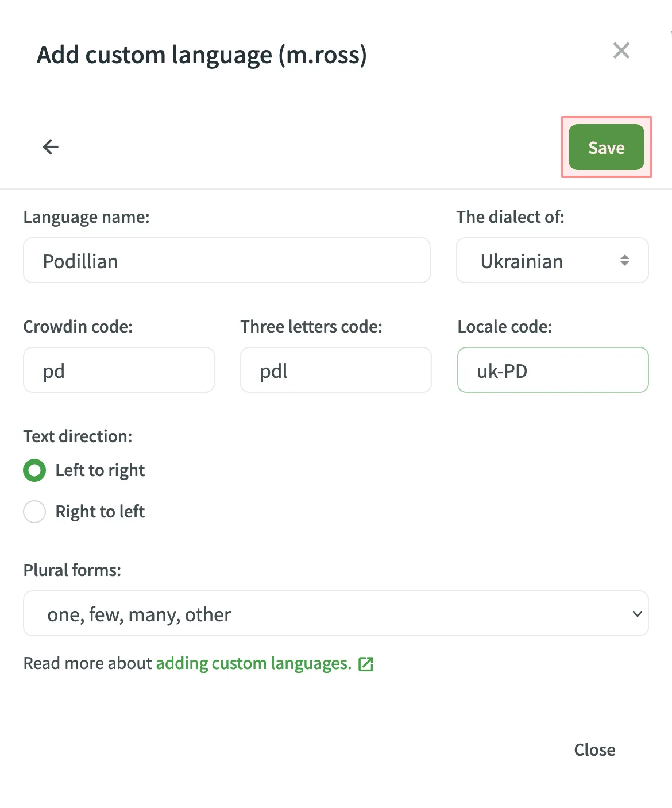Follow the adding custom languages link
Screen dimensions: 672x808
[x=253, y=663]
